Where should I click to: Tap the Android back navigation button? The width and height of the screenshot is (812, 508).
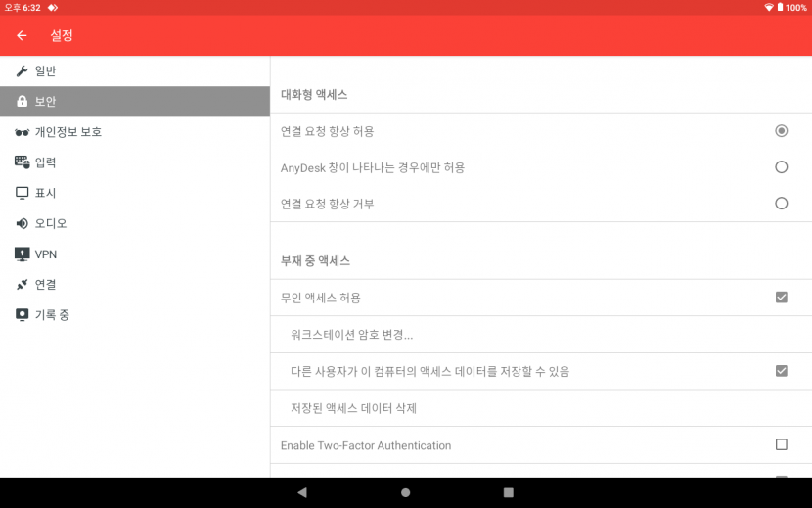[302, 492]
